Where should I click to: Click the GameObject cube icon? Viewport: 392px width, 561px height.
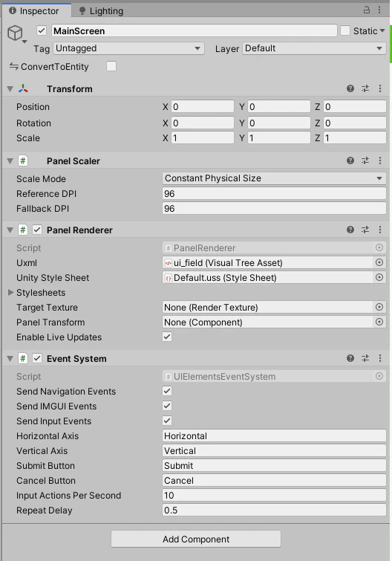point(16,33)
